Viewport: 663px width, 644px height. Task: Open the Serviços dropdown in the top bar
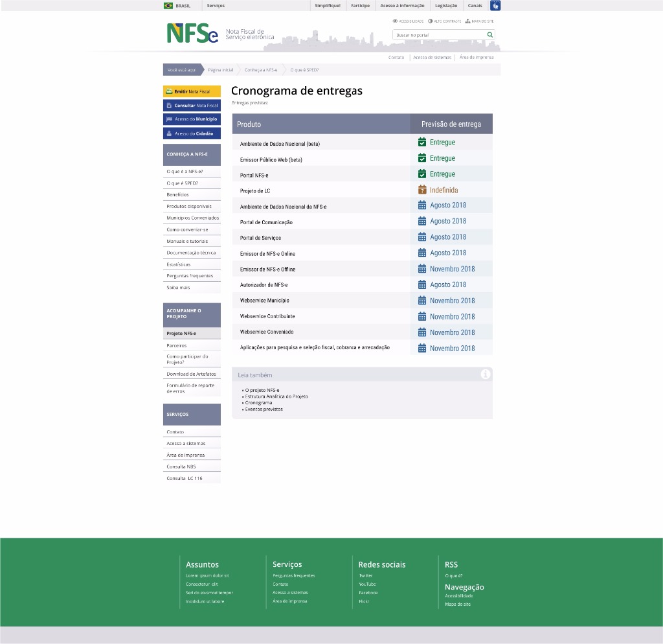point(215,5)
